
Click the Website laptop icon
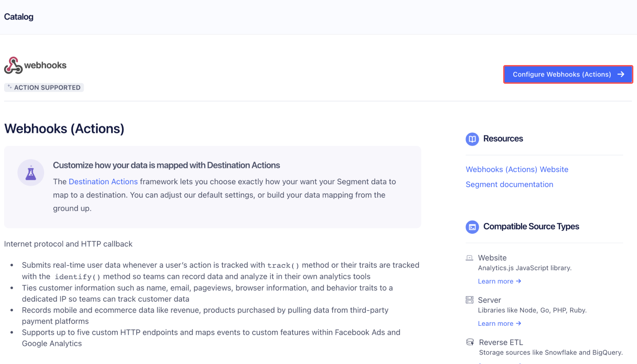pos(470,258)
